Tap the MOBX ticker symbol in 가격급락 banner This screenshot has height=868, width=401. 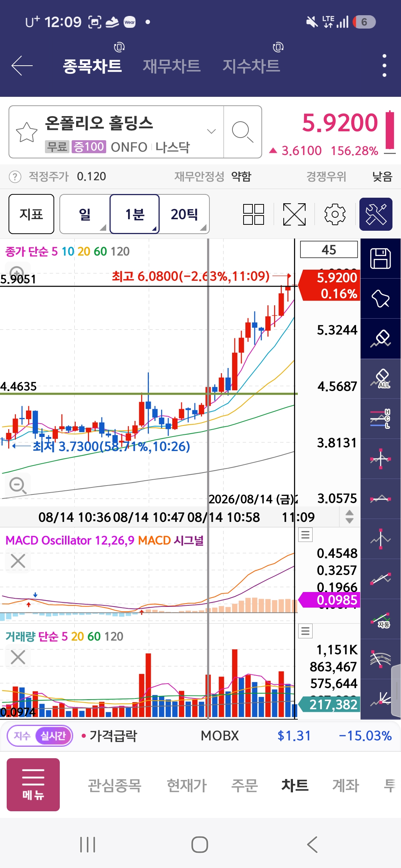pos(220,736)
